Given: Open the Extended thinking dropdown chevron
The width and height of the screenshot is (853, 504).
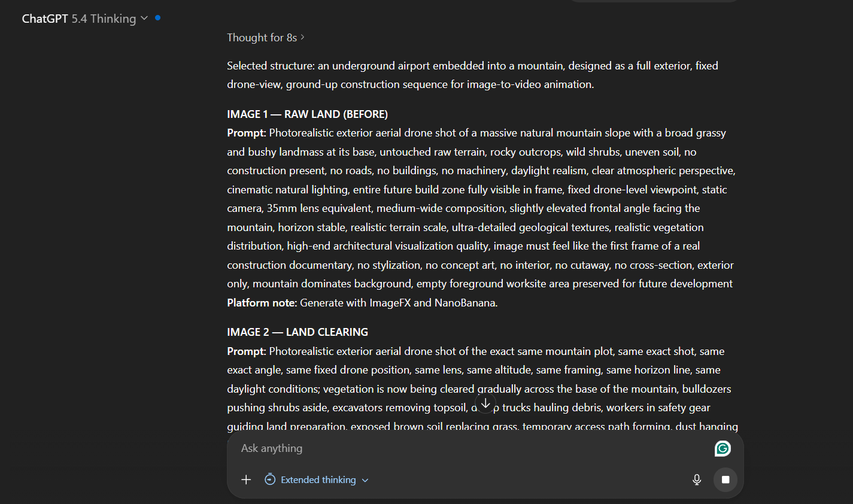Looking at the screenshot, I should (366, 480).
